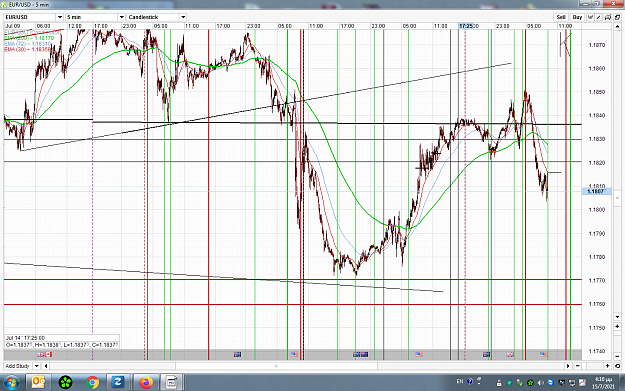
Task: Click the Canada flag news event
Action: point(48,354)
